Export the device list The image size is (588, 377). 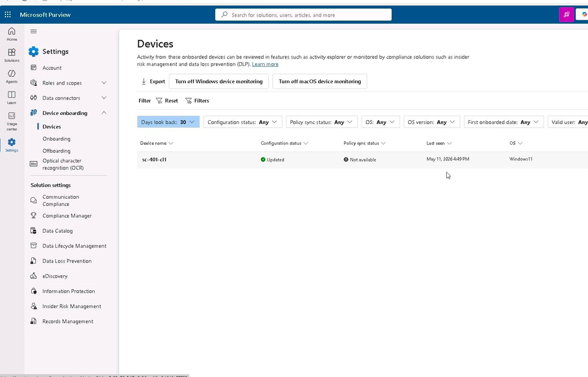pyautogui.click(x=153, y=82)
